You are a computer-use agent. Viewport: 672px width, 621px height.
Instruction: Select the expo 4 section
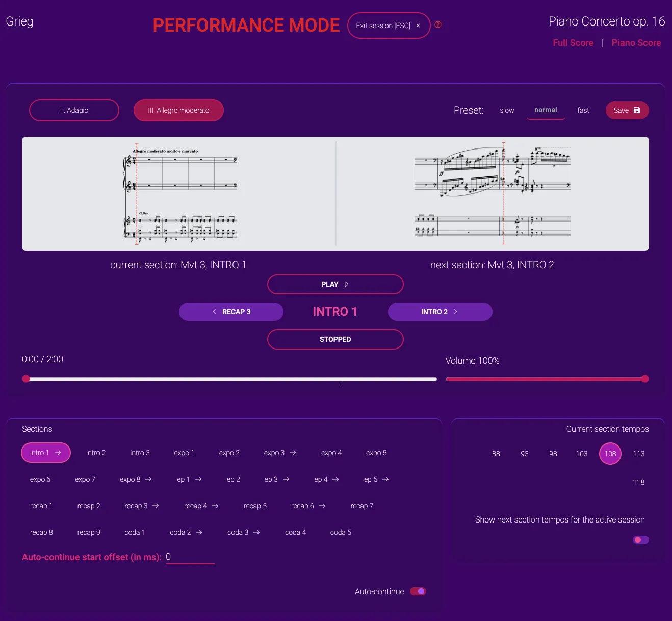pyautogui.click(x=331, y=453)
